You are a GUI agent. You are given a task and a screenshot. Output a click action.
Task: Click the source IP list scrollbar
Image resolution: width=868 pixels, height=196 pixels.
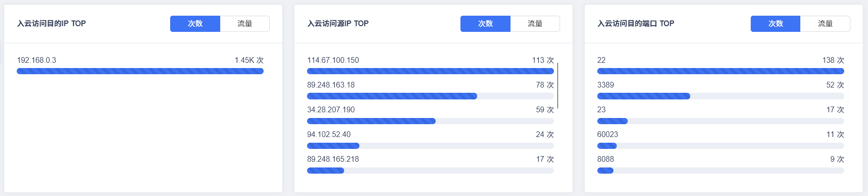pyautogui.click(x=557, y=86)
